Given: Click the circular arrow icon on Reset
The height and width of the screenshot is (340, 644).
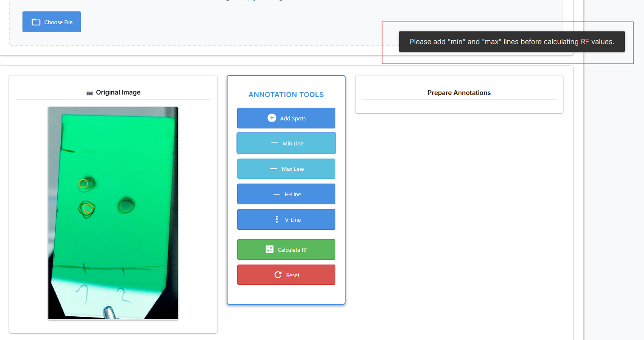Looking at the screenshot, I should [278, 275].
